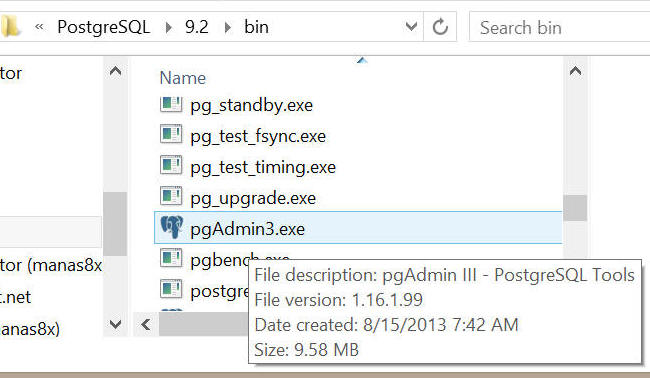This screenshot has height=378, width=650.
Task: Refresh the bin folder view
Action: point(440,27)
